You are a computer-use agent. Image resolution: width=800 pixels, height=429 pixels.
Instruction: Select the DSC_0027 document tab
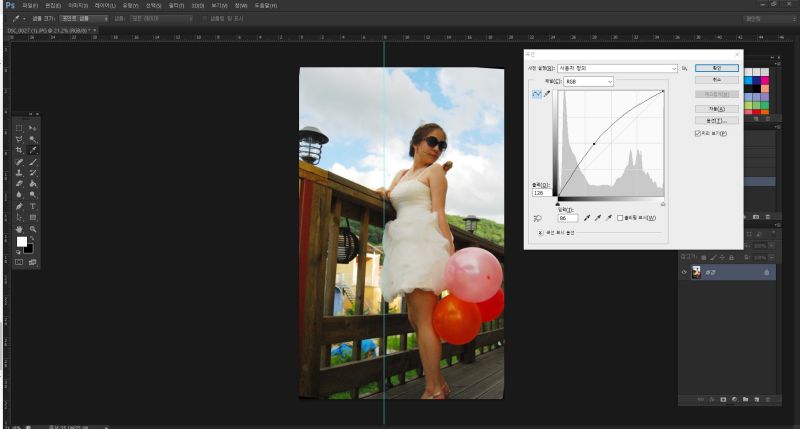point(52,31)
